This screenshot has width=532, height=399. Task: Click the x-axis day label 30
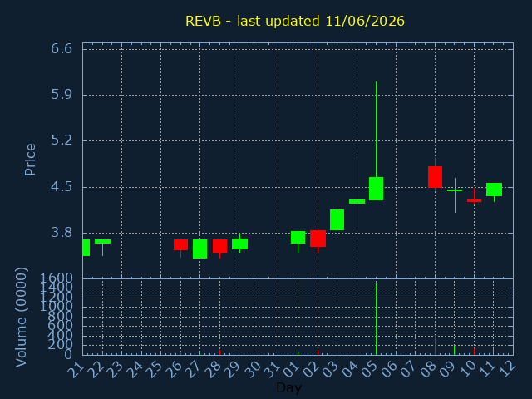[252, 369]
